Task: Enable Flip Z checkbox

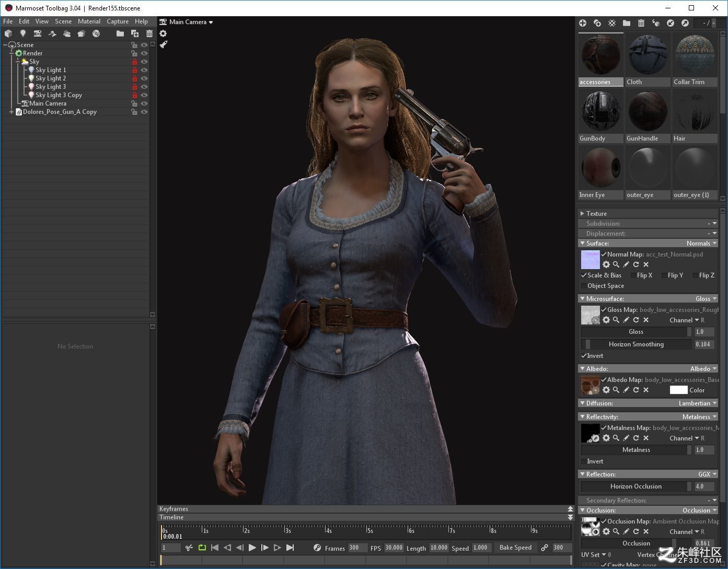Action: (695, 275)
